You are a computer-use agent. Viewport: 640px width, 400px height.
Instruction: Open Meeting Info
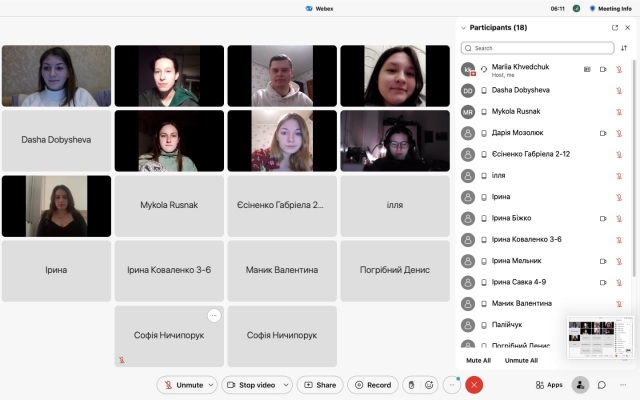click(x=610, y=9)
